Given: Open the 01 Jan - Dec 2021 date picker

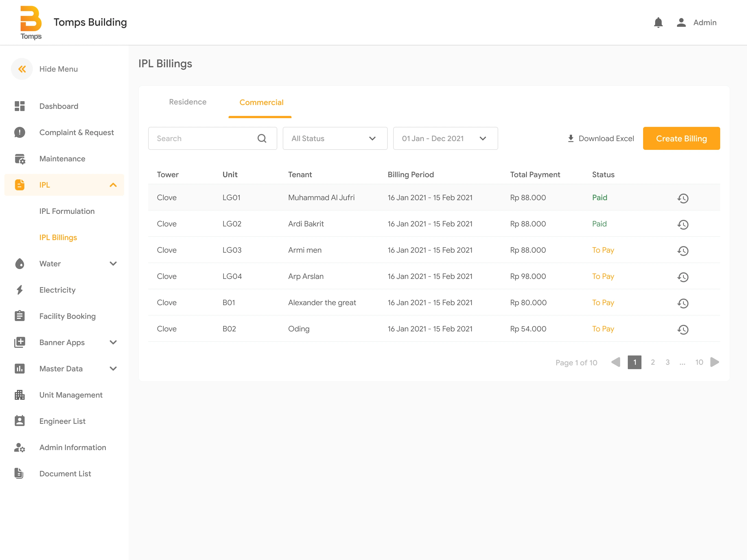Looking at the screenshot, I should point(445,138).
